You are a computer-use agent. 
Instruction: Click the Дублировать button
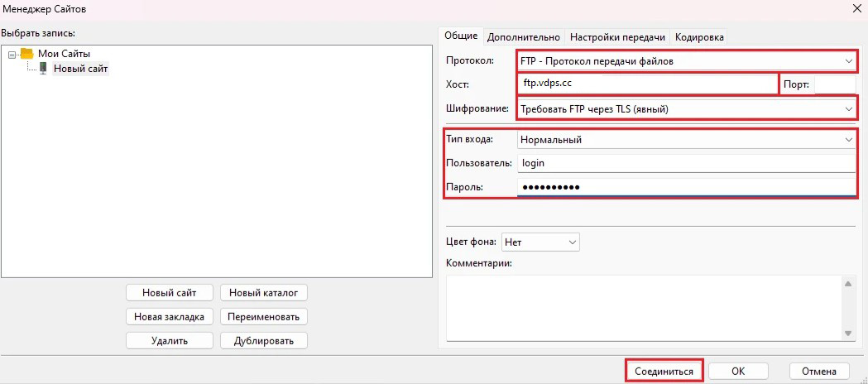click(264, 341)
